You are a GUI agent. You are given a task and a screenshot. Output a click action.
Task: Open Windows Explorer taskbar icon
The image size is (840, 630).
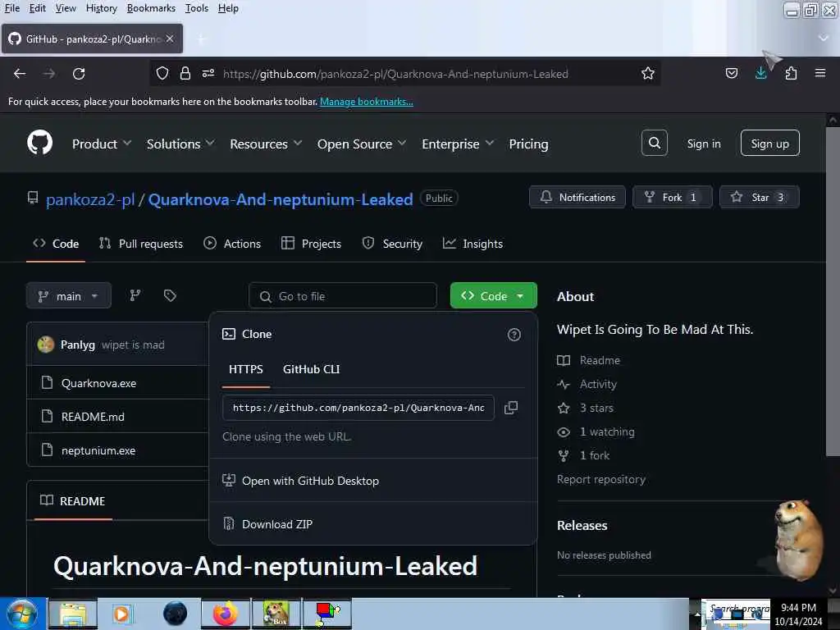(x=73, y=614)
